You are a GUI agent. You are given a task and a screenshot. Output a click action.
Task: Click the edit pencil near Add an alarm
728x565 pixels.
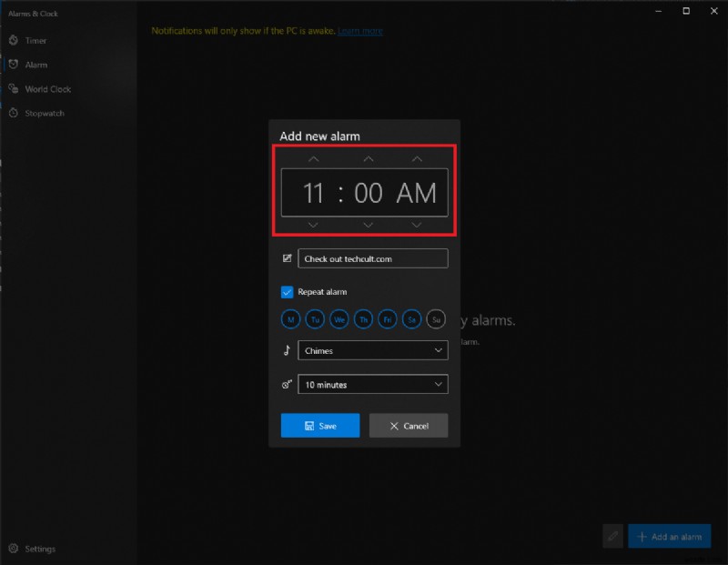click(x=612, y=537)
